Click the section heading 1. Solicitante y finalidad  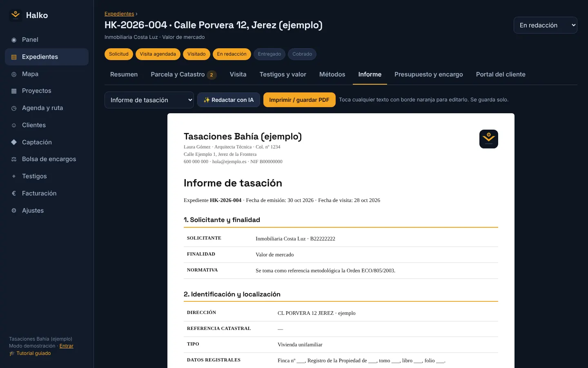click(x=222, y=220)
